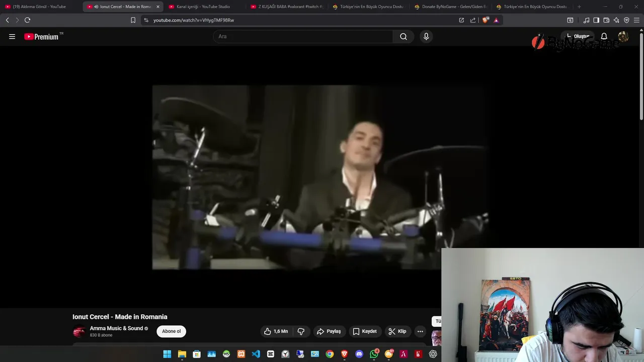Subscribe with the Abone ol button
Screen dimensions: 644x362
click(171, 331)
